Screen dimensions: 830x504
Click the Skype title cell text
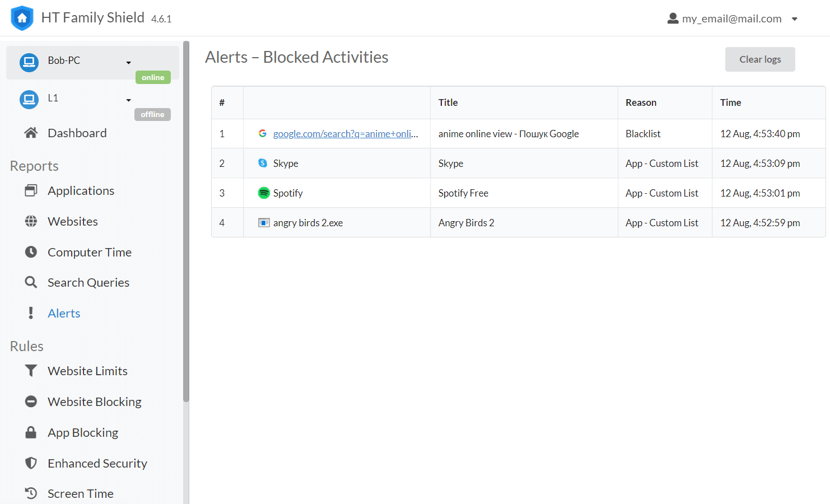451,163
